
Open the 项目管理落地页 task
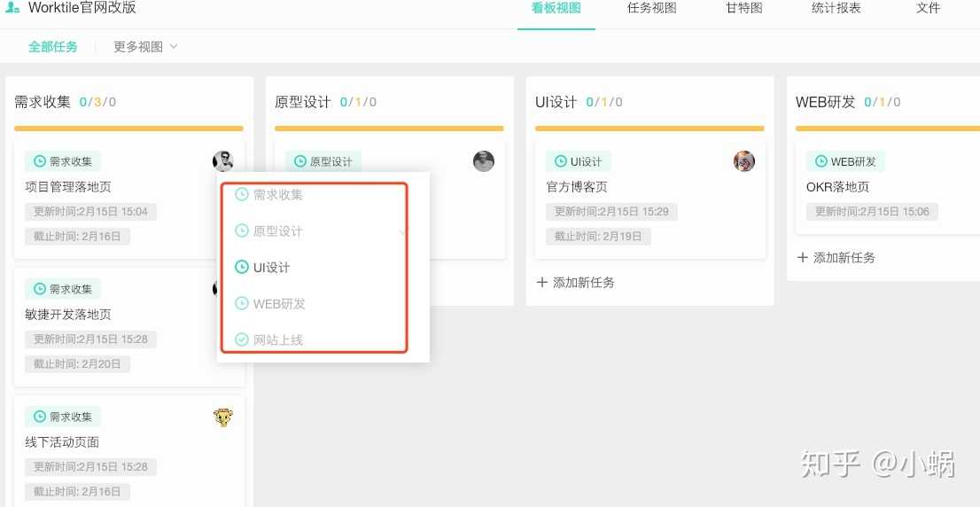(x=68, y=187)
